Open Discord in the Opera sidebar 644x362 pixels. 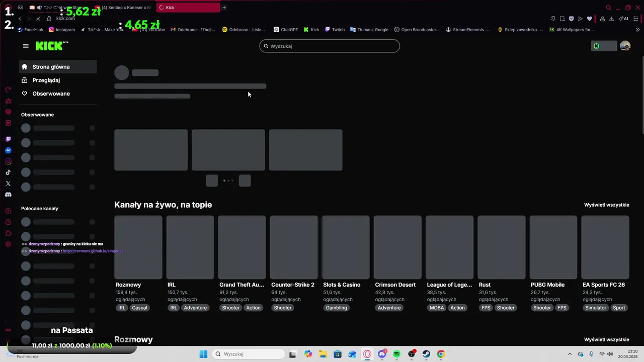pyautogui.click(x=8, y=195)
